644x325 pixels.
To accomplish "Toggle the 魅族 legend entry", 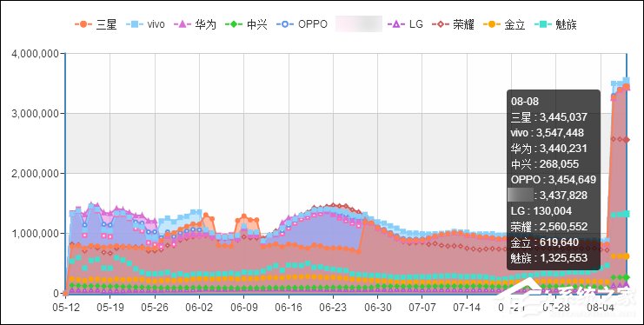I will point(555,24).
